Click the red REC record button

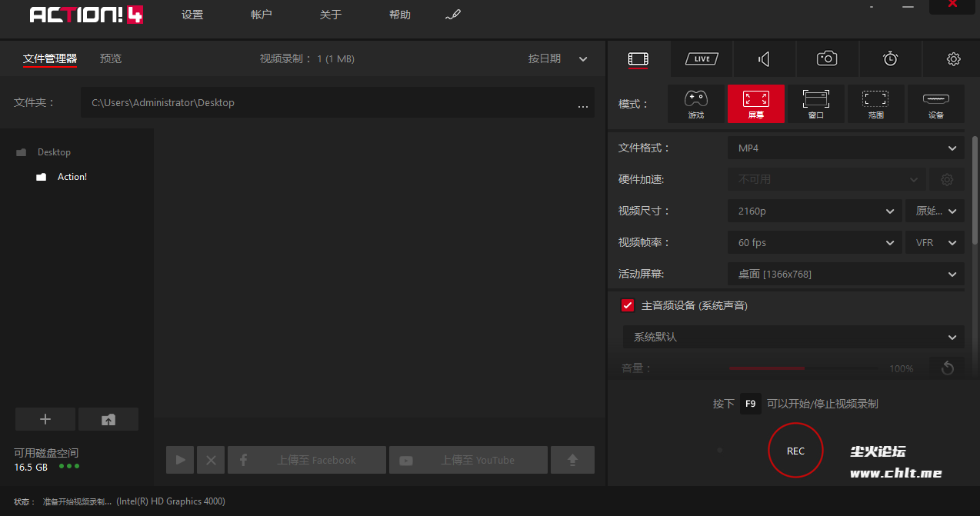[x=795, y=451]
